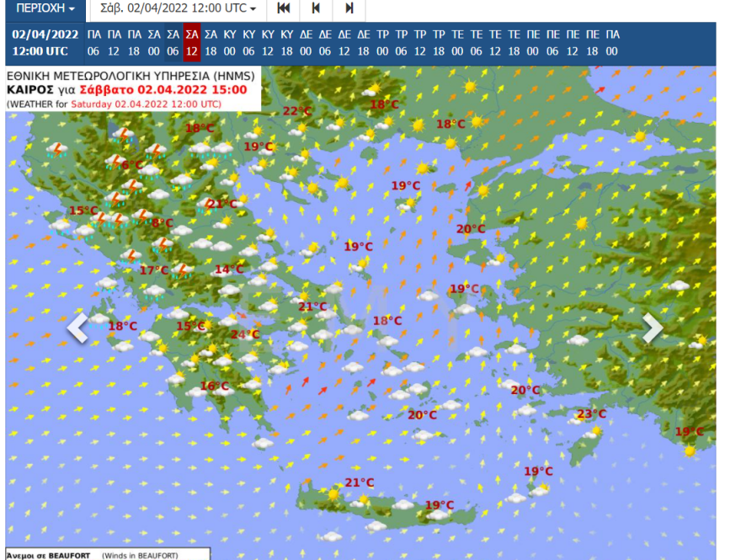The height and width of the screenshot is (560, 741).
Task: Advance to the next forecast frame
Action: (349, 8)
